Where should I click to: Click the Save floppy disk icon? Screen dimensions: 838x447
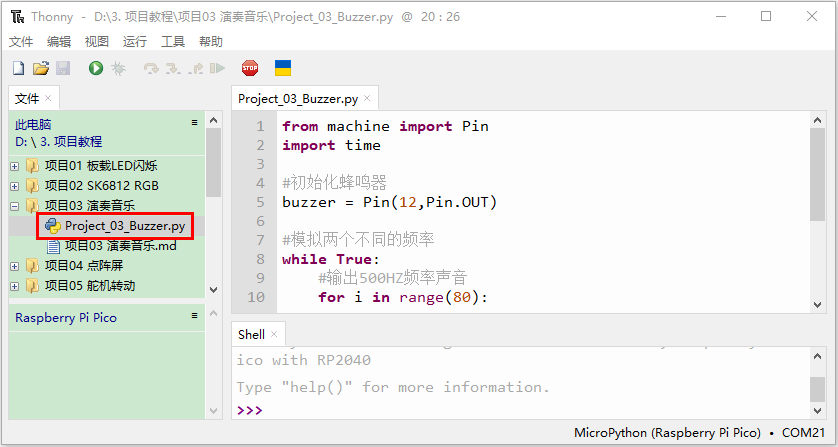point(63,68)
